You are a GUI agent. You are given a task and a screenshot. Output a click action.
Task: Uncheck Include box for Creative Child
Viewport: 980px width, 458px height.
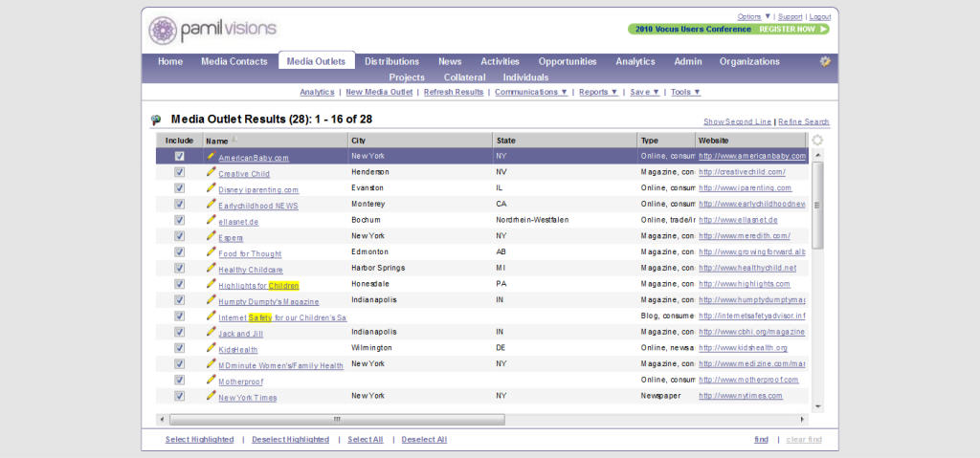click(179, 172)
